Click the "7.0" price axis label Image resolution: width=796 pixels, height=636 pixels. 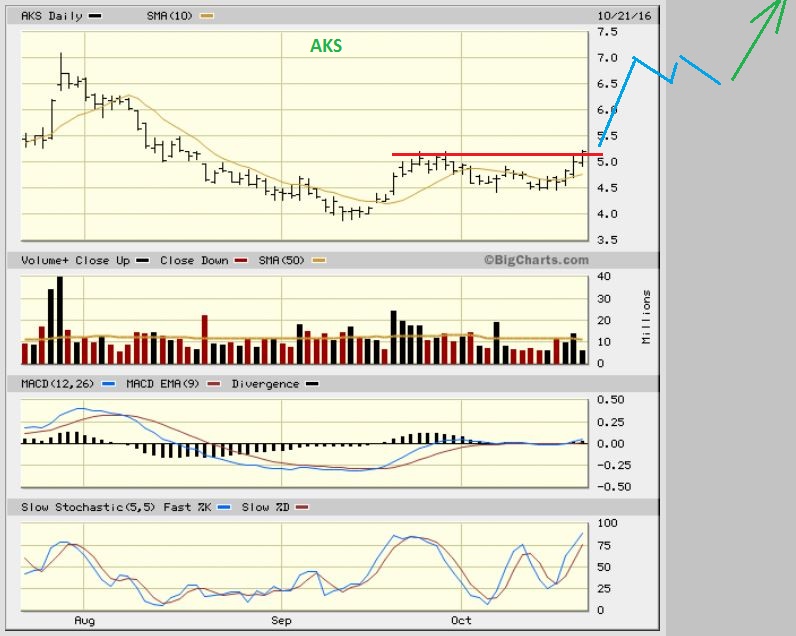pyautogui.click(x=608, y=58)
